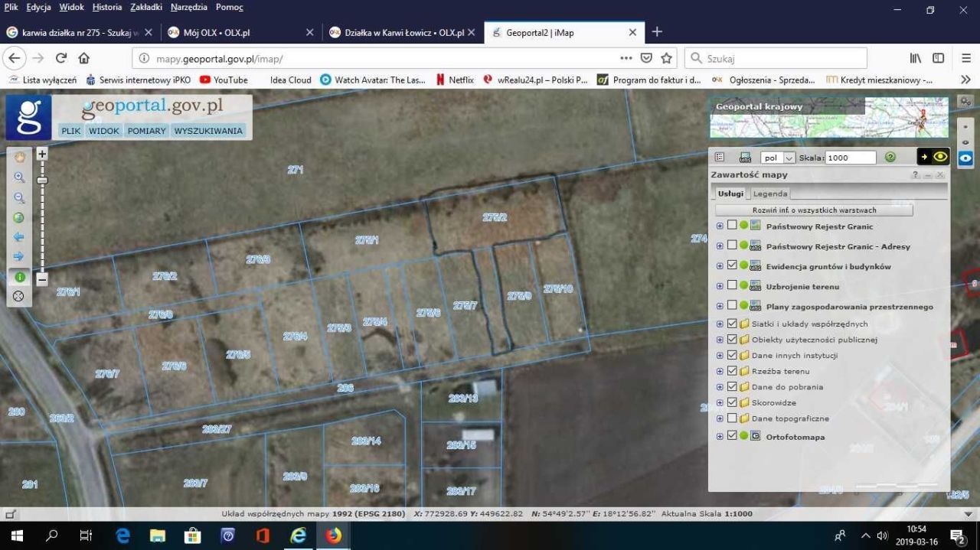980x550 pixels.
Task: Open the WYSZUKIWANIA menu
Action: pos(208,131)
